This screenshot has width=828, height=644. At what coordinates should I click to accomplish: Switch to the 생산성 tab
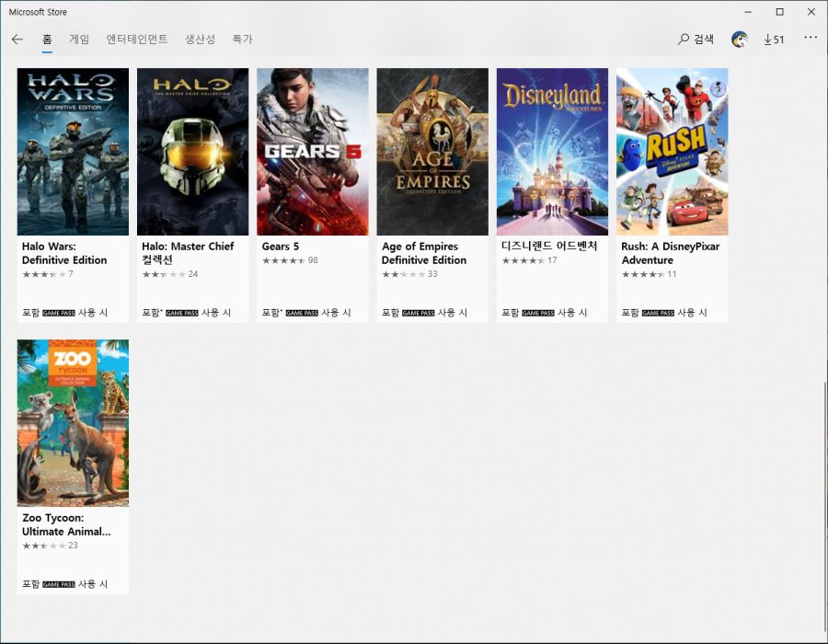tap(201, 39)
